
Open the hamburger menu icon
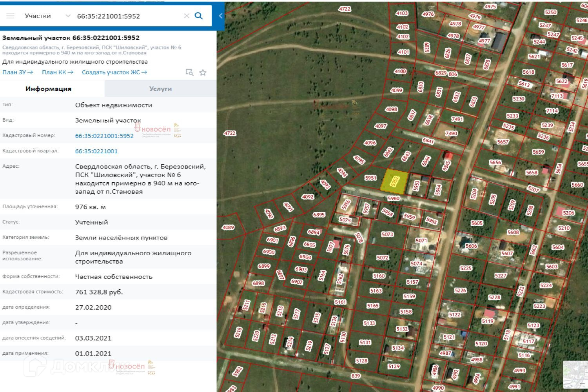tap(11, 16)
